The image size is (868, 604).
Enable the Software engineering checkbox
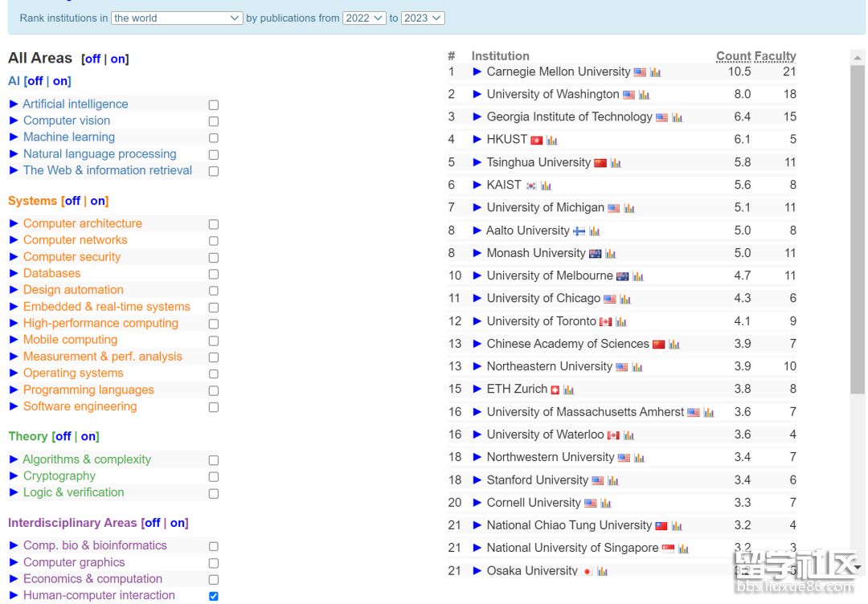214,408
